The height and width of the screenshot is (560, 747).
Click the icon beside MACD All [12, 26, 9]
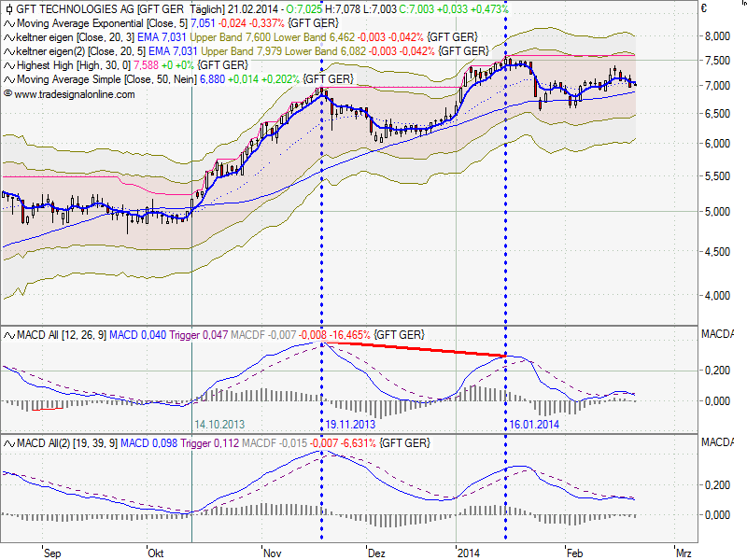8,333
